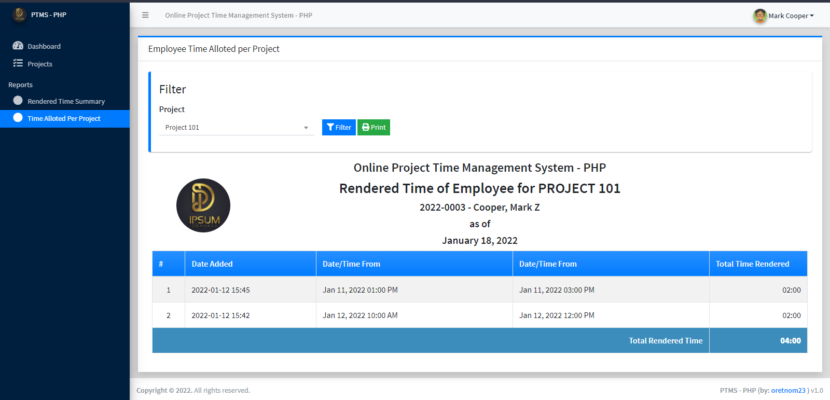Open the Projects menu item
830x400 pixels.
click(65, 64)
